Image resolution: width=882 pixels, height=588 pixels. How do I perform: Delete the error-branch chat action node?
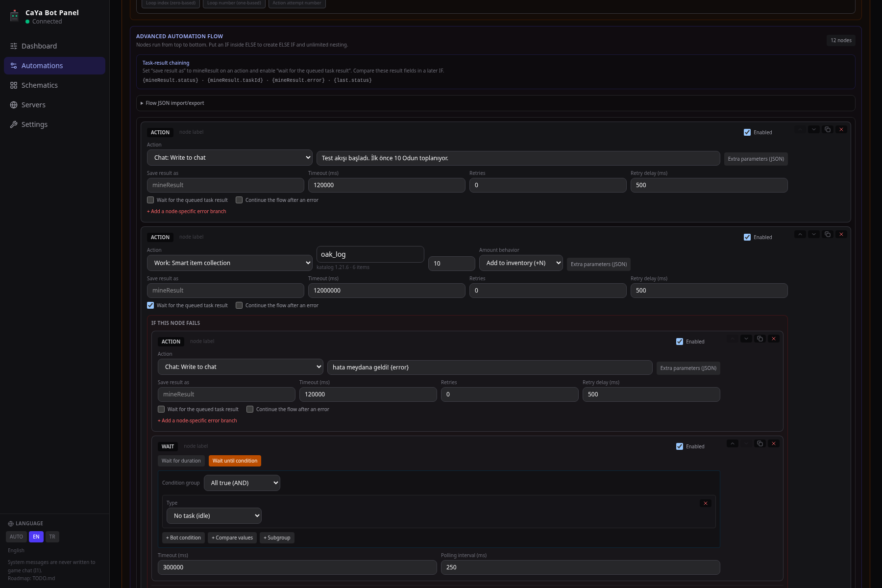tap(774, 339)
